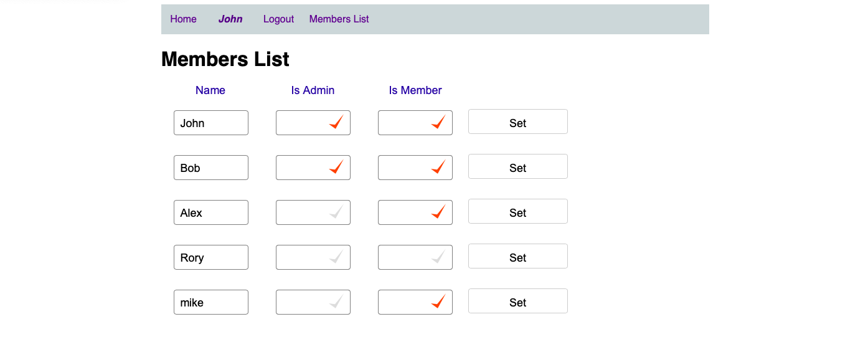
Task: Uncheck Alex's Is Member checkmark
Action: click(x=438, y=212)
